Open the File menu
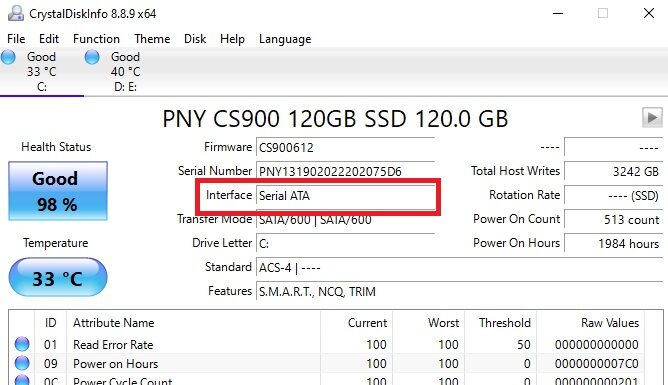Screen dimensions: 668x385 pyautogui.click(x=16, y=39)
